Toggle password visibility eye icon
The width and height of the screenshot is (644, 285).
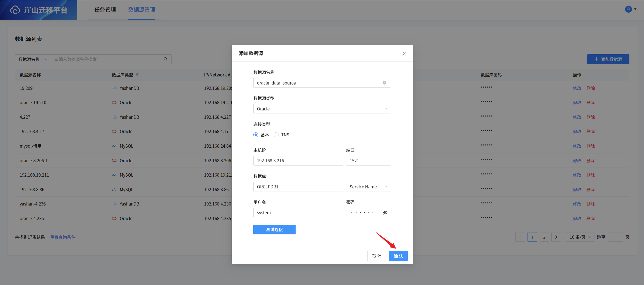click(385, 213)
